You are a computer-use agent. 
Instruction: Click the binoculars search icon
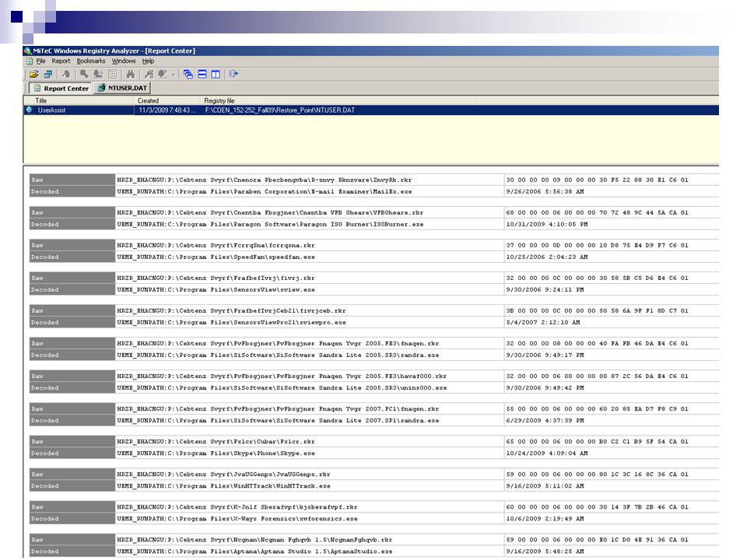[x=131, y=75]
